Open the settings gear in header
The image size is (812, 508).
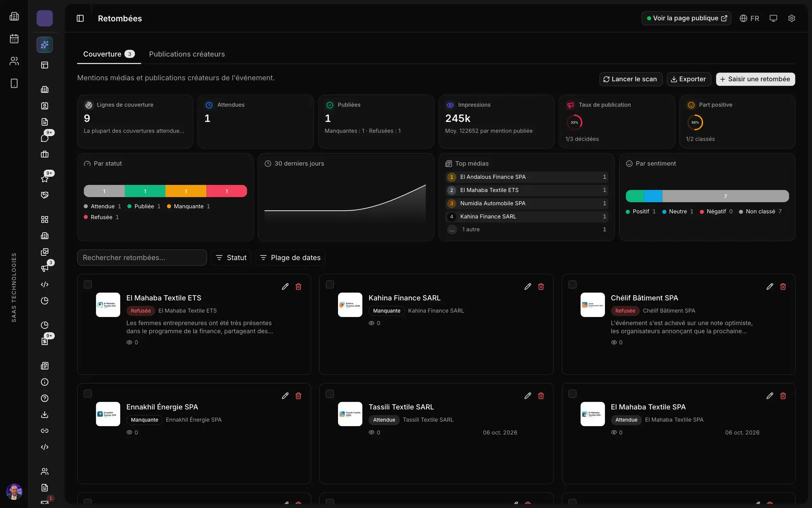(x=791, y=18)
